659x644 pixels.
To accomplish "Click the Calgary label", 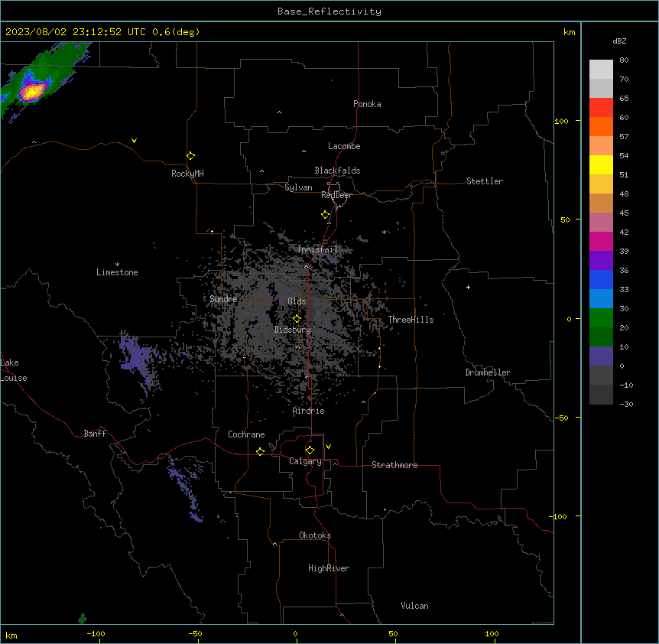I will point(305,461).
